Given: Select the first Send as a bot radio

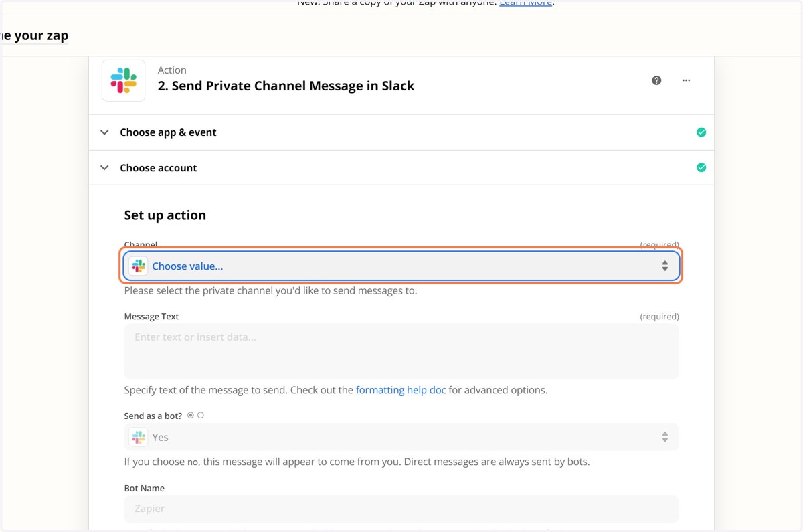Looking at the screenshot, I should click(191, 416).
